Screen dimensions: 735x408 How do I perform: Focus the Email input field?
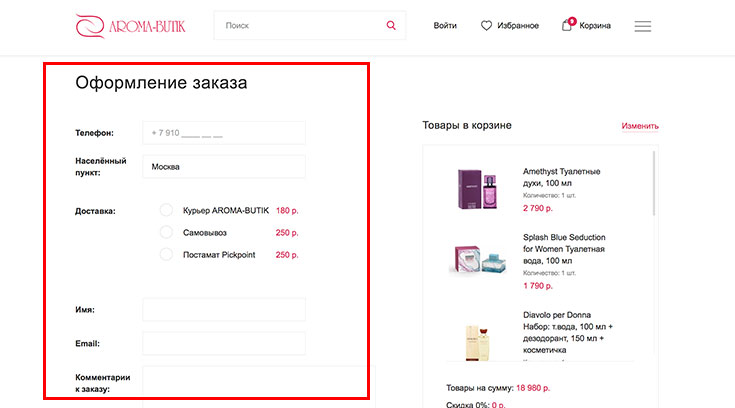tap(224, 344)
